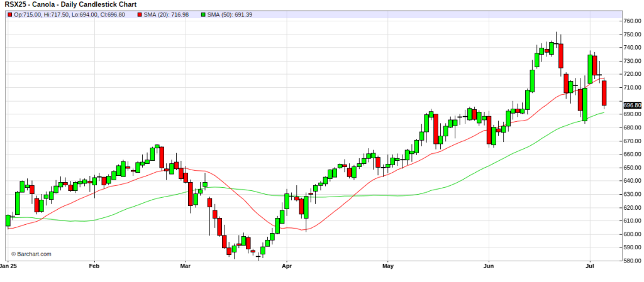
Task: Click the Op:715.00 OHLC readout text
Action: pos(26,13)
